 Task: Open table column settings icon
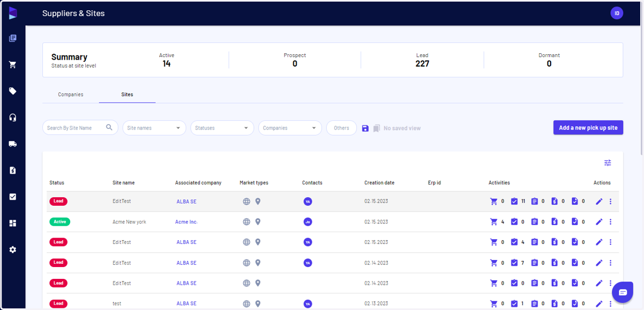[608, 163]
